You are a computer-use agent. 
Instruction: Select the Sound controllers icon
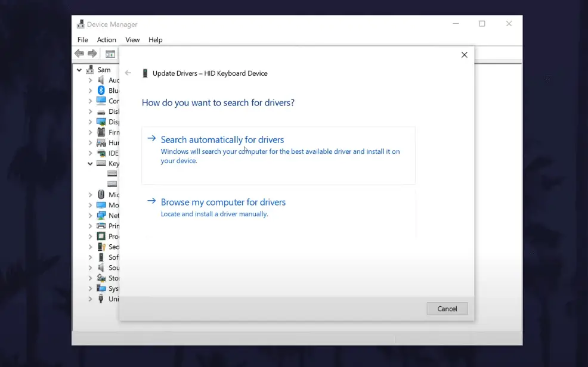[101, 268]
